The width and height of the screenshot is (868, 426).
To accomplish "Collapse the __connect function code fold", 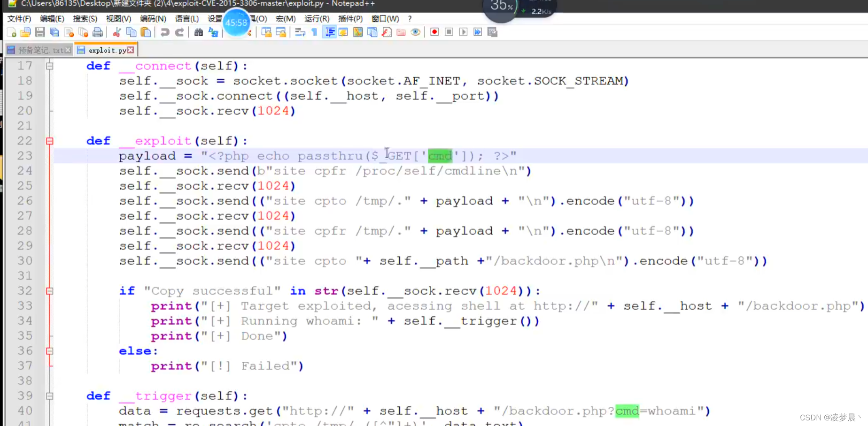I will [x=50, y=66].
